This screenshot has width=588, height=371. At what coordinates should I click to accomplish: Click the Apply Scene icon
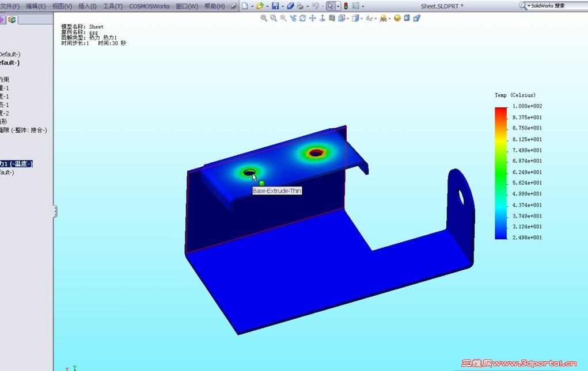coord(383,18)
